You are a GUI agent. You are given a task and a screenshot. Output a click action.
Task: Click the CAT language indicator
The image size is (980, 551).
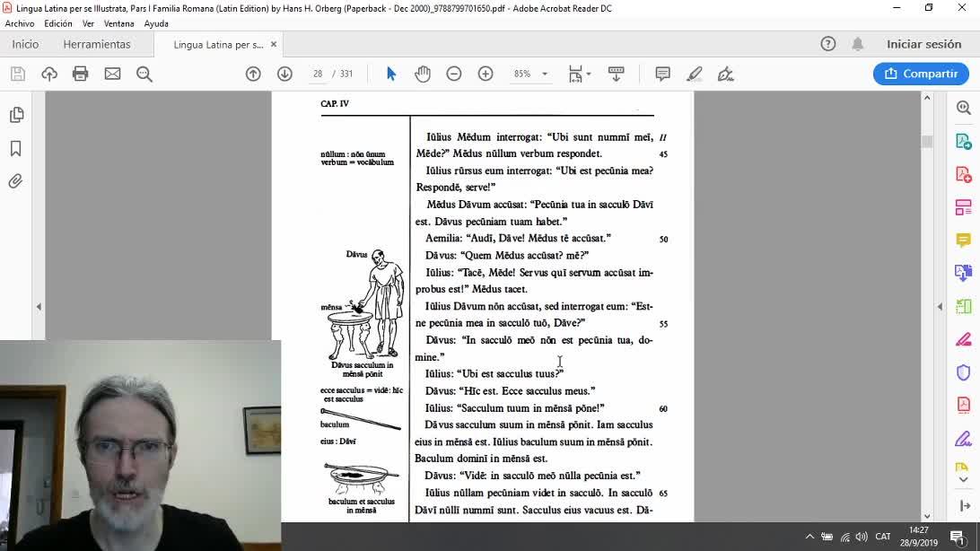[883, 537]
